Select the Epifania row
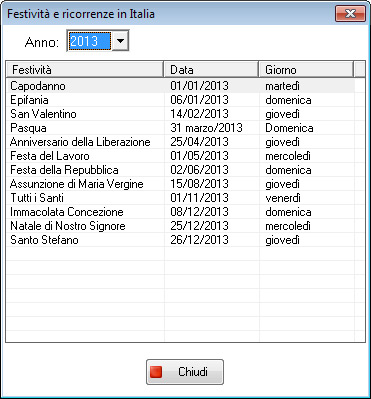The image size is (371, 399). coord(180,100)
